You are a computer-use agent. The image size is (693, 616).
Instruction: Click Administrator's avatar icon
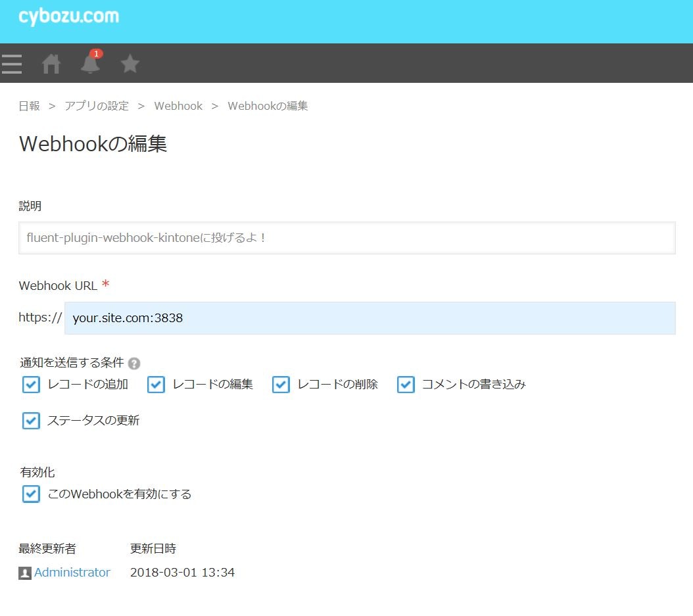[x=24, y=573]
